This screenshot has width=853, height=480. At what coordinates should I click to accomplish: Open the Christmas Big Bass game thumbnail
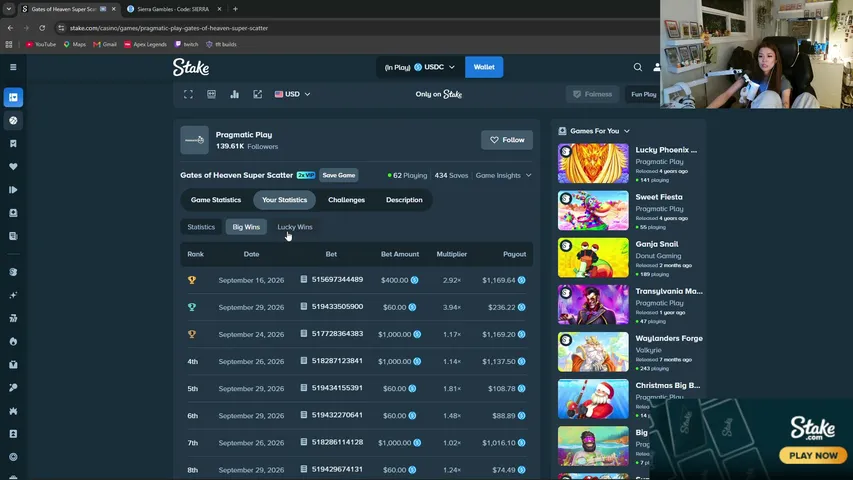tap(593, 399)
